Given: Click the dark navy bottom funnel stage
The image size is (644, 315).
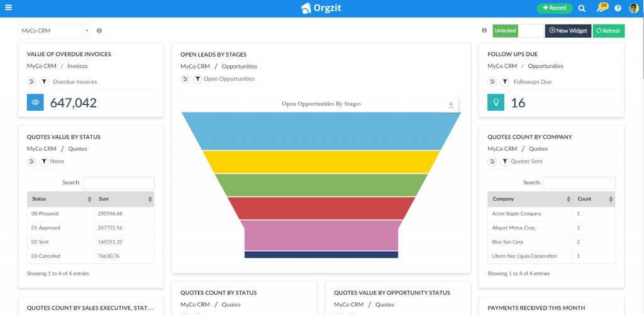Looking at the screenshot, I should pos(321,255).
